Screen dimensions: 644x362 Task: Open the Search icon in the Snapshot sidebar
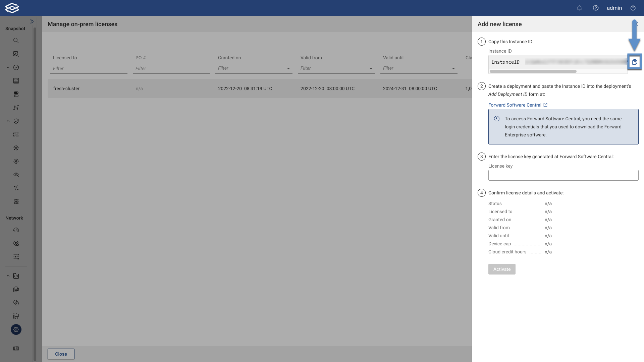point(16,41)
